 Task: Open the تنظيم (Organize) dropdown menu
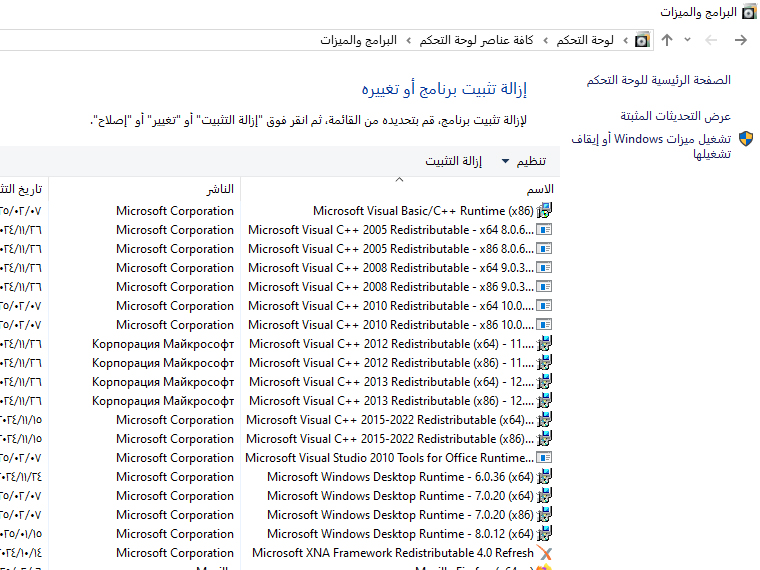point(524,161)
